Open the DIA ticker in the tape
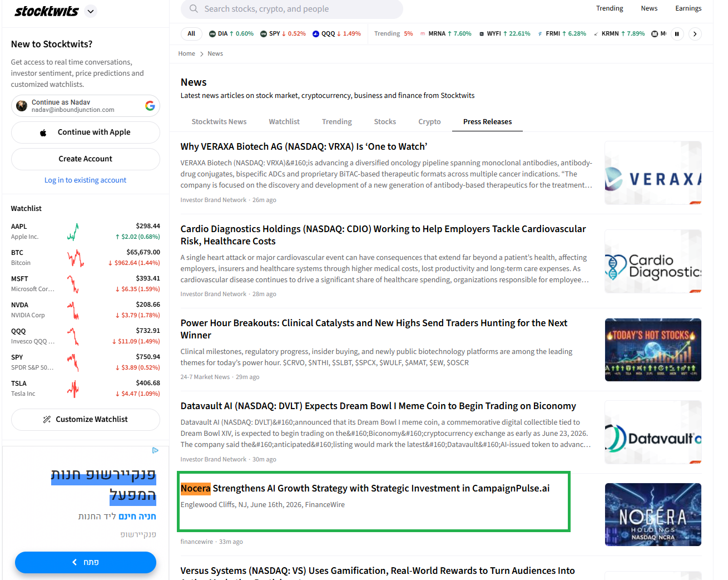Viewport: 728px width, 580px height. (x=231, y=34)
